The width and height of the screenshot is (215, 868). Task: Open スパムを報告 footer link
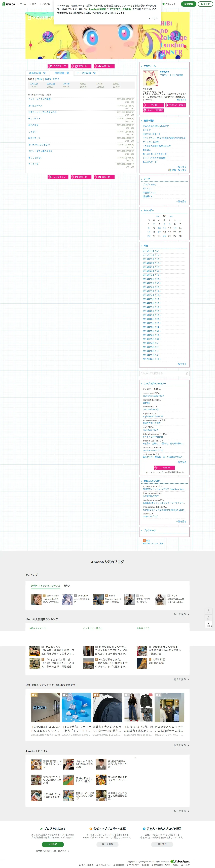86,865
